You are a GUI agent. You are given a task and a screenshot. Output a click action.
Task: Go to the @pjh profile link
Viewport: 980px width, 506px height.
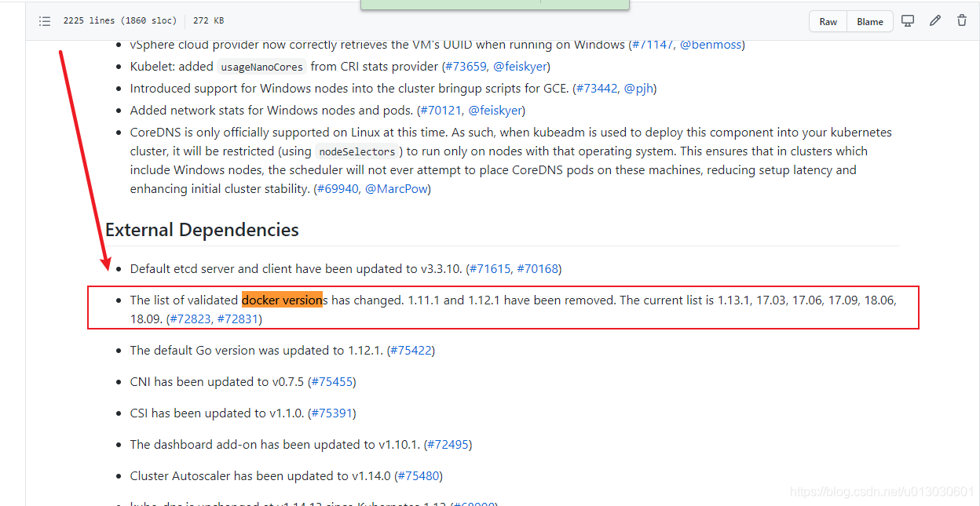click(638, 89)
